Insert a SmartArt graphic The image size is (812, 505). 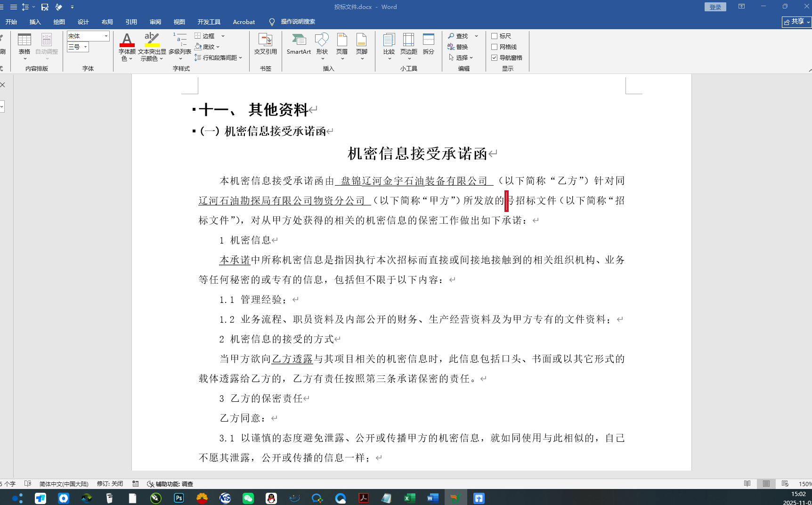point(299,44)
